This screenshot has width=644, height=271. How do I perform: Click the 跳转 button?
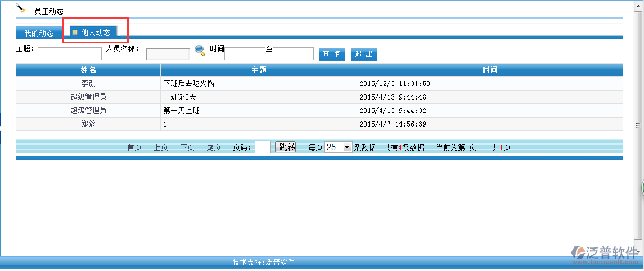285,147
